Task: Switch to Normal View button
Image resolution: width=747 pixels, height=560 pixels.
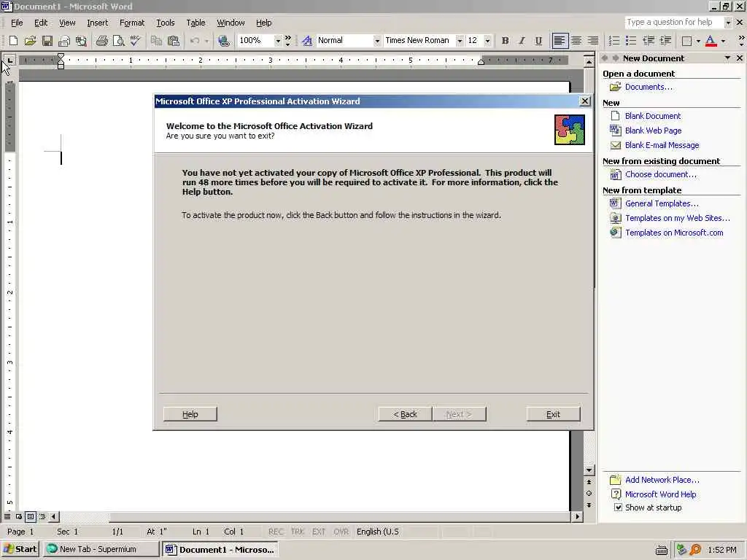Action: pyautogui.click(x=7, y=517)
